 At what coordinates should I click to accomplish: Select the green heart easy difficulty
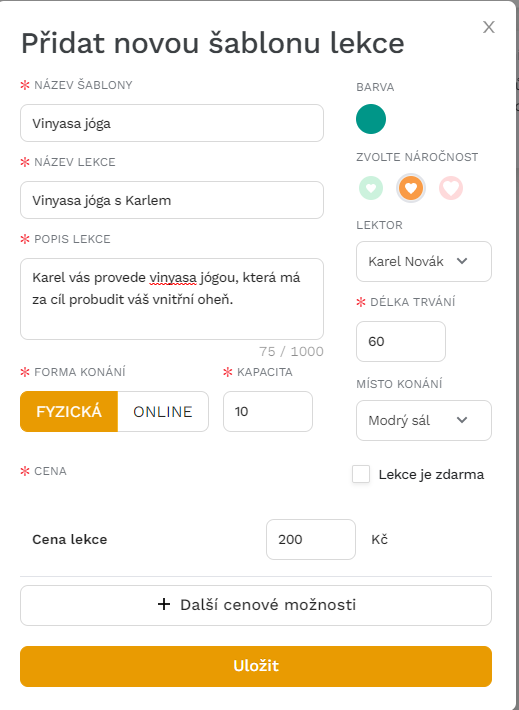tap(371, 188)
